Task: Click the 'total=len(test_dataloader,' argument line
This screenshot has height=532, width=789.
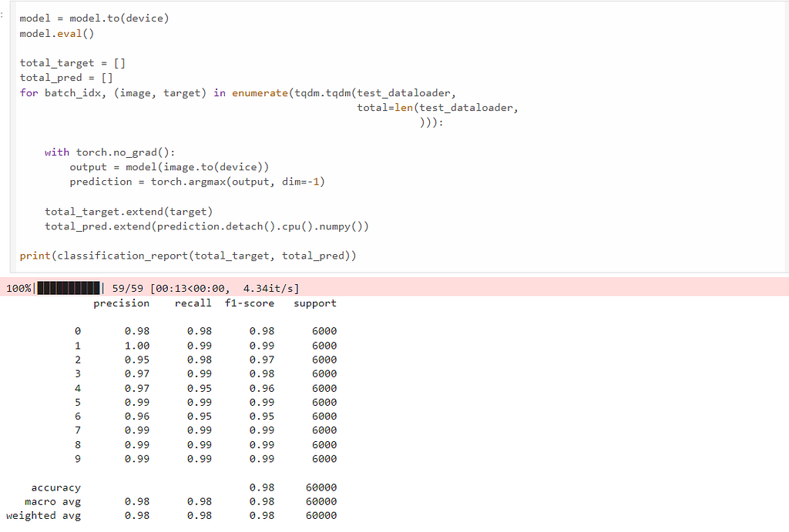Action: point(438,108)
